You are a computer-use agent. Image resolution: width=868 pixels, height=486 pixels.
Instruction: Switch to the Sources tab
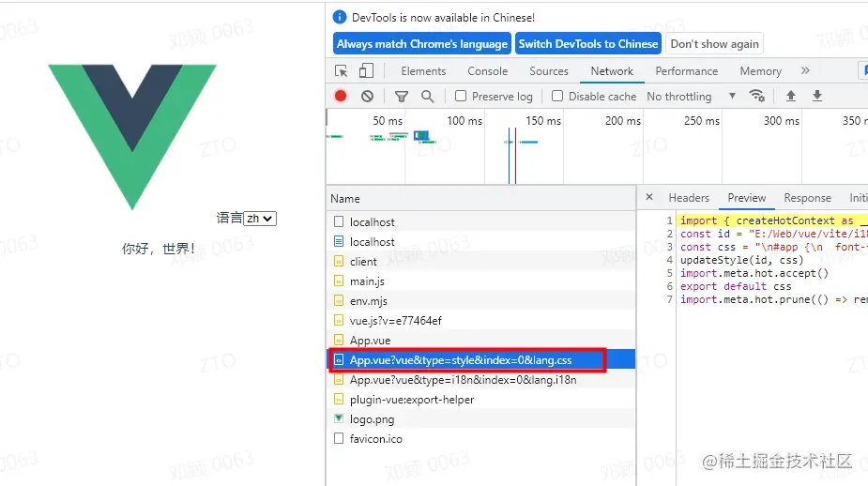pyautogui.click(x=549, y=71)
